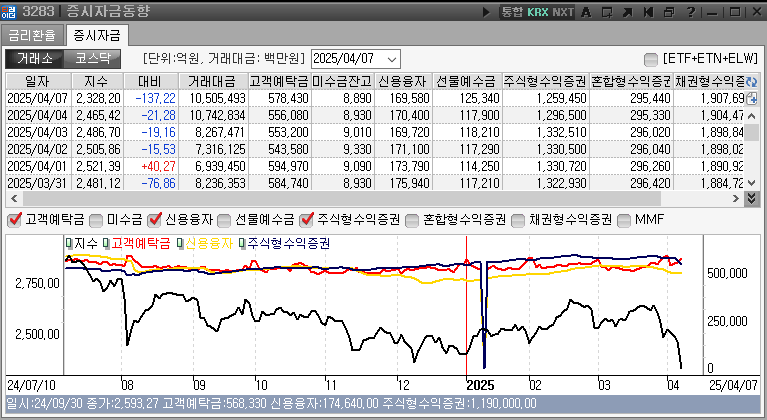Check the 선물예수금 chart checkbox
767x420 pixels.
point(224,221)
